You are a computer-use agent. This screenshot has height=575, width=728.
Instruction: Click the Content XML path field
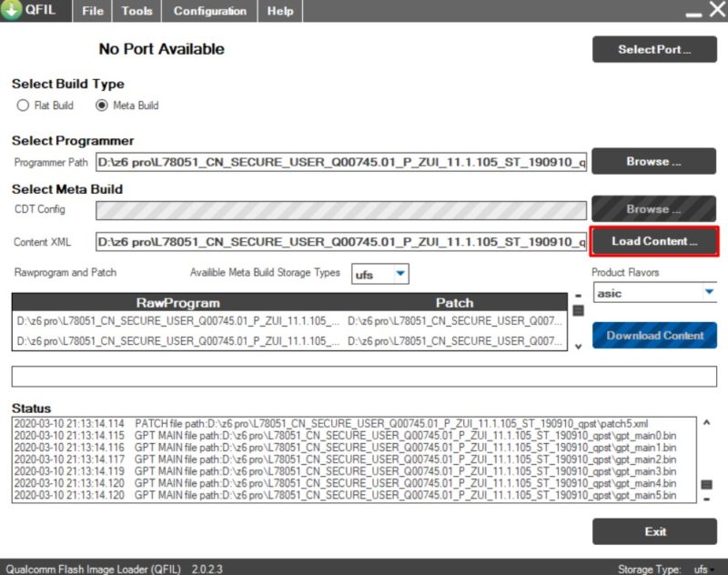coord(341,242)
